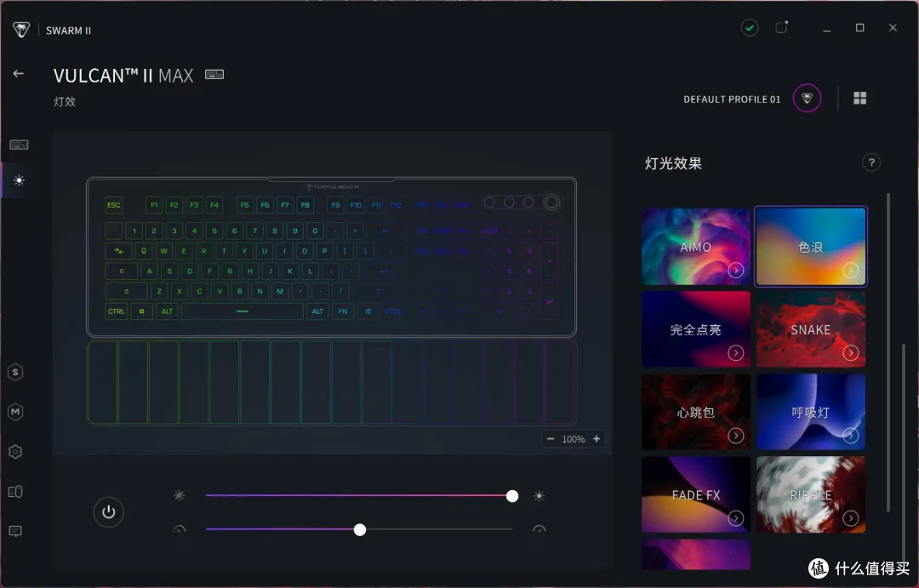Viewport: 919px width, 588px height.
Task: Click the fast speed gauge icon
Action: tap(539, 529)
